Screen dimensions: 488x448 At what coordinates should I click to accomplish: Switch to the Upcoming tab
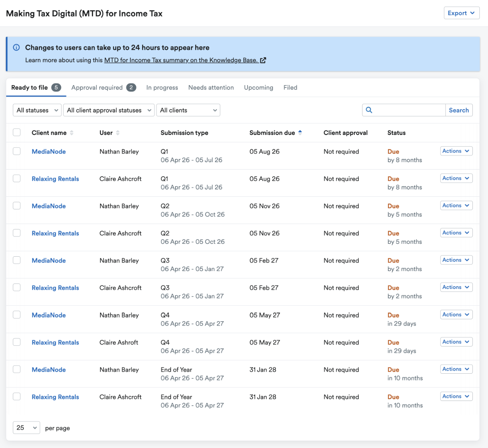[x=258, y=87]
